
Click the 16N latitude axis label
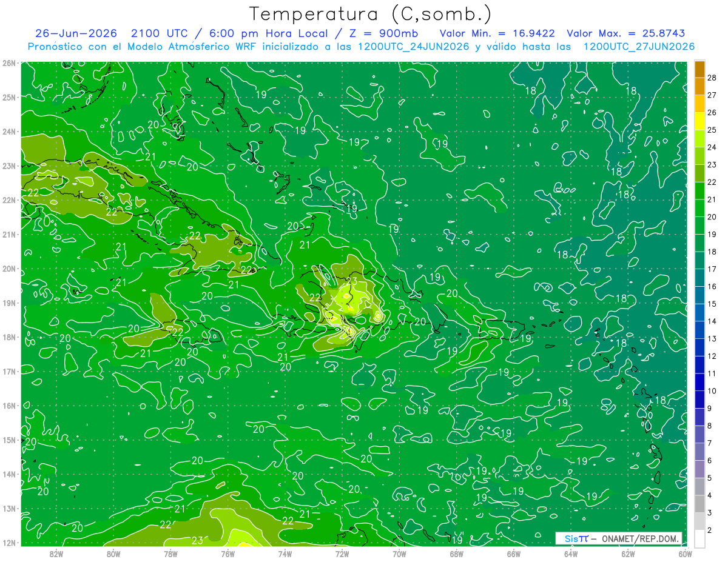[x=9, y=406]
